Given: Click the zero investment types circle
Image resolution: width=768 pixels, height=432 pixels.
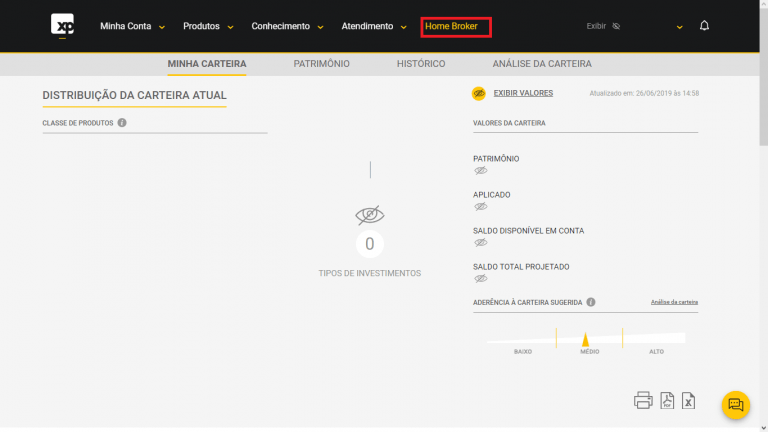Looking at the screenshot, I should [370, 243].
